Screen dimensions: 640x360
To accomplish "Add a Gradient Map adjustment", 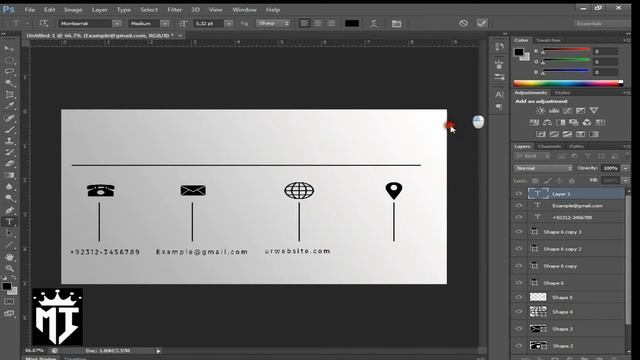I will coord(594,134).
